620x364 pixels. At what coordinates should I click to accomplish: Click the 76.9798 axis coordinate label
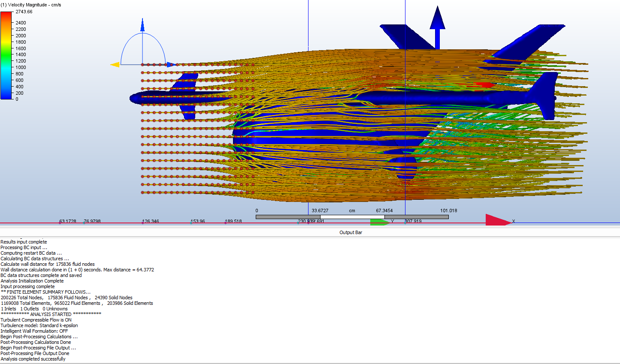click(x=92, y=221)
